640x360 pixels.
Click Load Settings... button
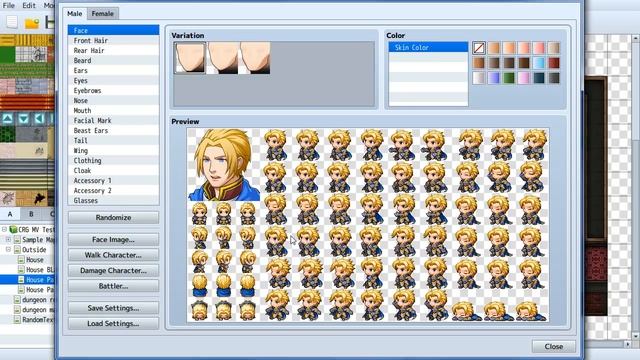[113, 324]
